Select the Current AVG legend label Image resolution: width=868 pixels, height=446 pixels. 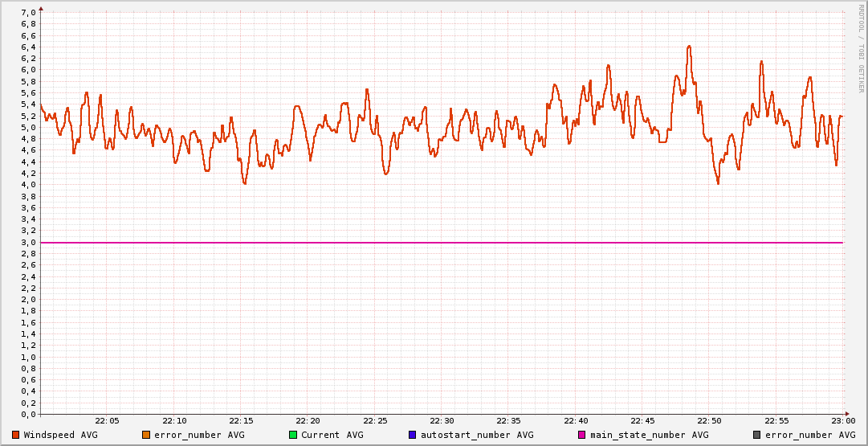click(x=332, y=435)
